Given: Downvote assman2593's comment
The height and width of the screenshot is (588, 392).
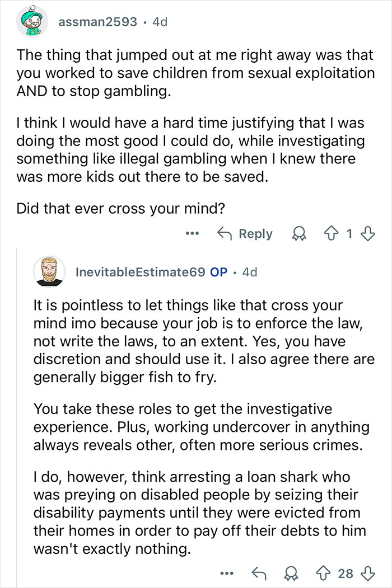Looking at the screenshot, I should (x=367, y=233).
